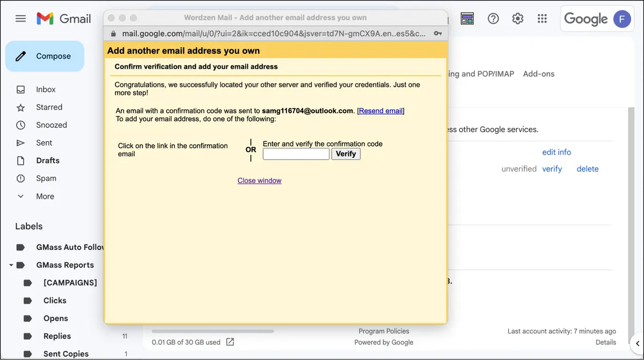Focus the confirmation code input field
The image size is (644, 360).
coord(296,154)
